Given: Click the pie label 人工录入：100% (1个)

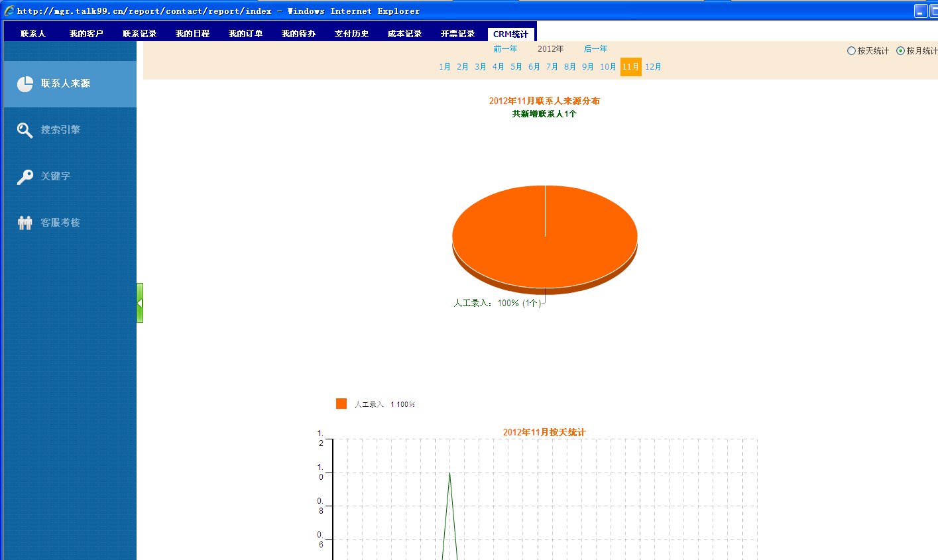Looking at the screenshot, I should point(497,303).
